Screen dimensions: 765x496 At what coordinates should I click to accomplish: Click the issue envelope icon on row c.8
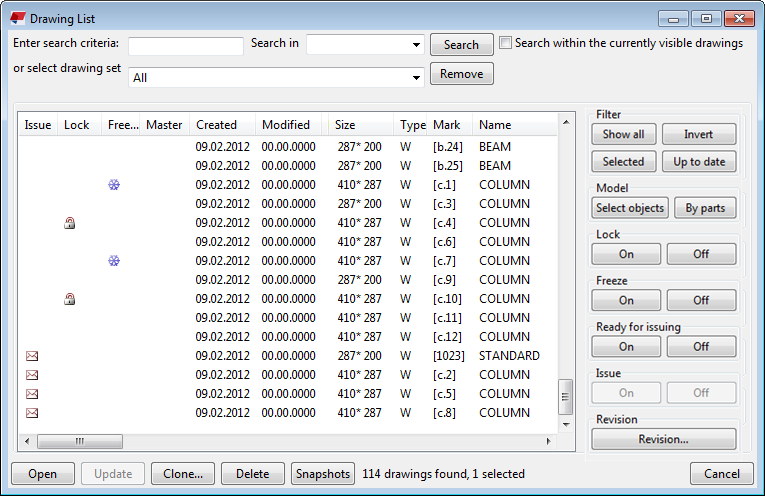pyautogui.click(x=32, y=413)
